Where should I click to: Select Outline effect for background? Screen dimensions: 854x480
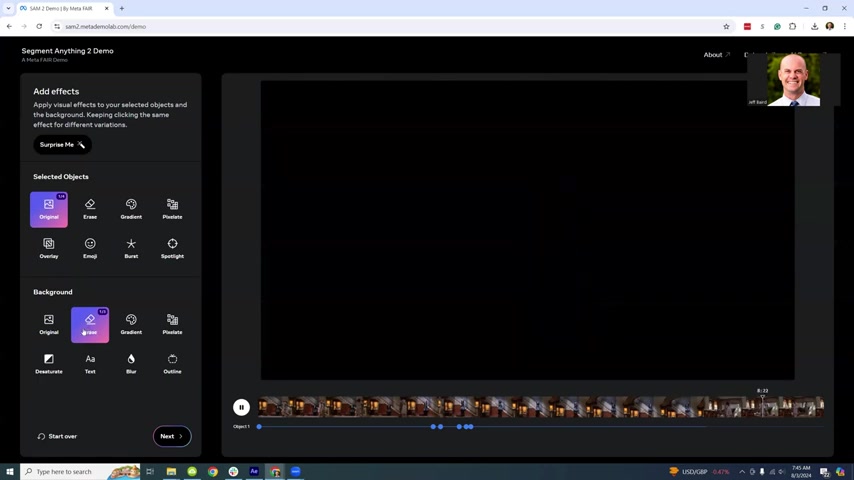click(172, 363)
